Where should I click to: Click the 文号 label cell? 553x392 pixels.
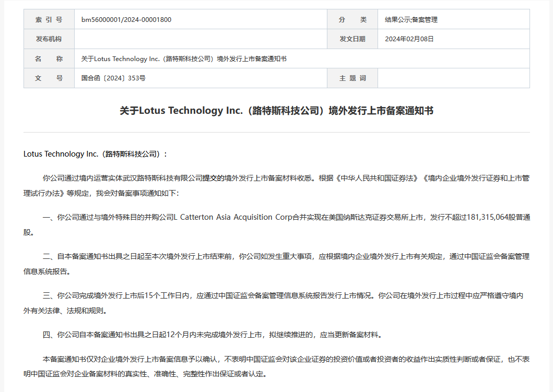coord(49,78)
